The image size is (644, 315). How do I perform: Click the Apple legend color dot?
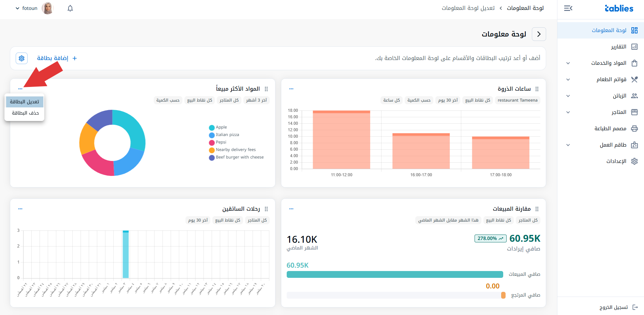pyautogui.click(x=212, y=127)
